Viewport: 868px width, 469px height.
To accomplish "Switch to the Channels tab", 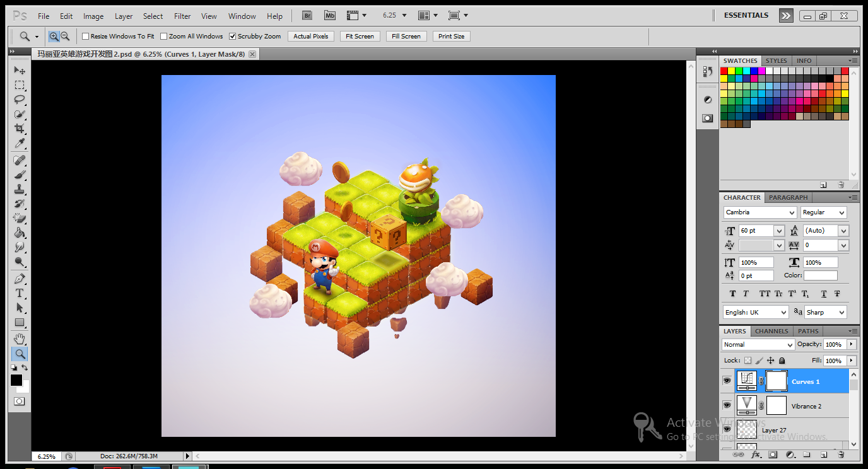I will [771, 331].
